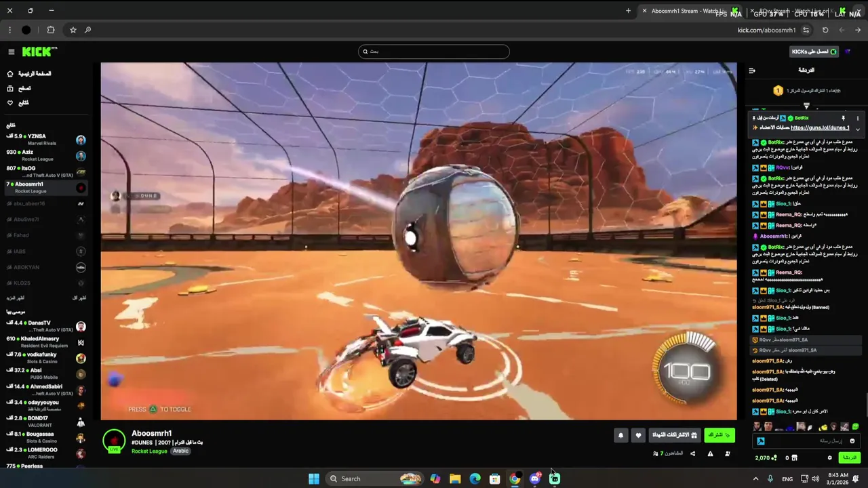Open odayyouyou channel

tap(46, 405)
